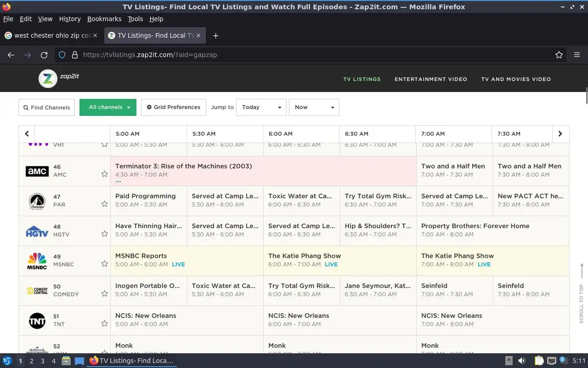
Task: Favorite PAR channel with star
Action: (x=104, y=204)
